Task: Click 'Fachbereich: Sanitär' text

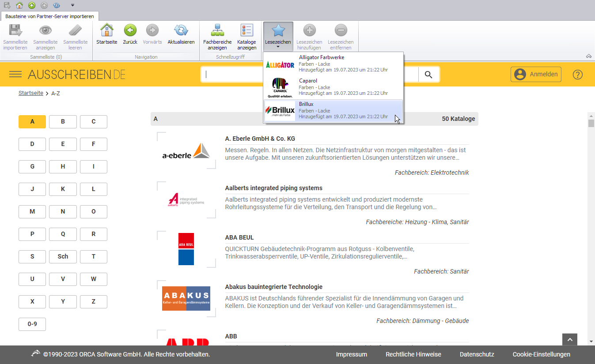Action: tap(441, 271)
